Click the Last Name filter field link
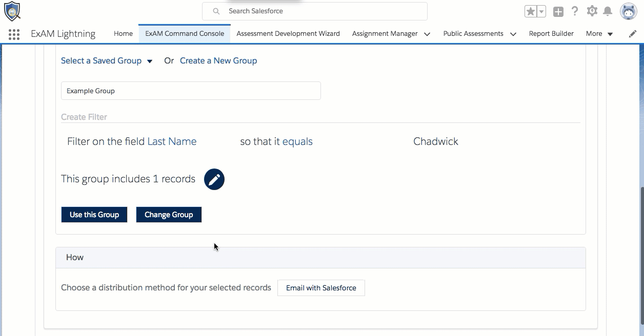Viewport: 644px width, 336px height. tap(172, 142)
